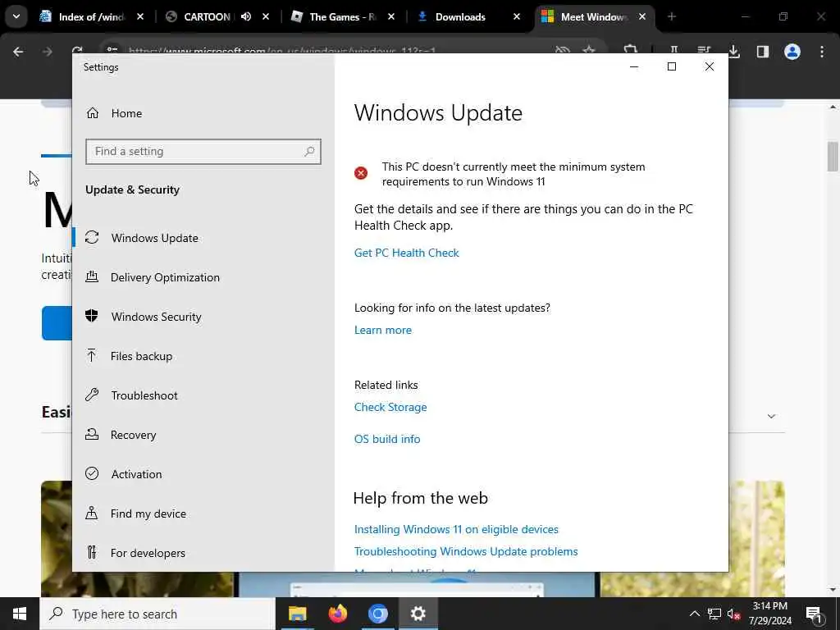This screenshot has height=630, width=840.
Task: Click the Delivery Optimization icon
Action: (92, 276)
